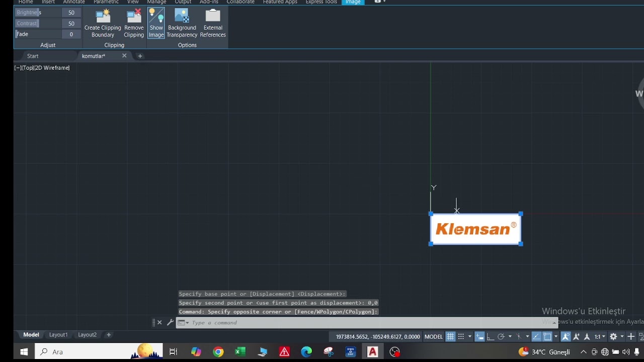
Task: Open the View ribbon tab
Action: pos(133,2)
